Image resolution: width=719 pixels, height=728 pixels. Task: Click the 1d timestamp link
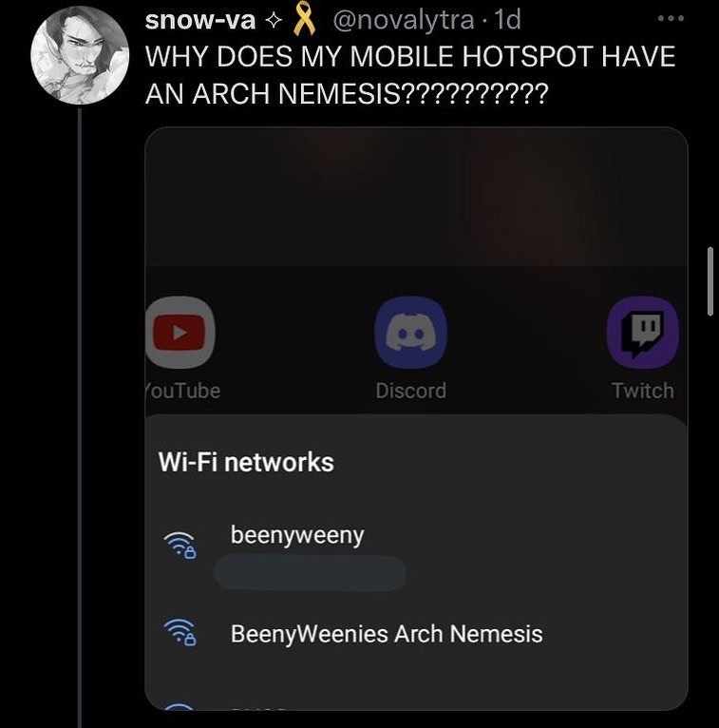(507, 20)
